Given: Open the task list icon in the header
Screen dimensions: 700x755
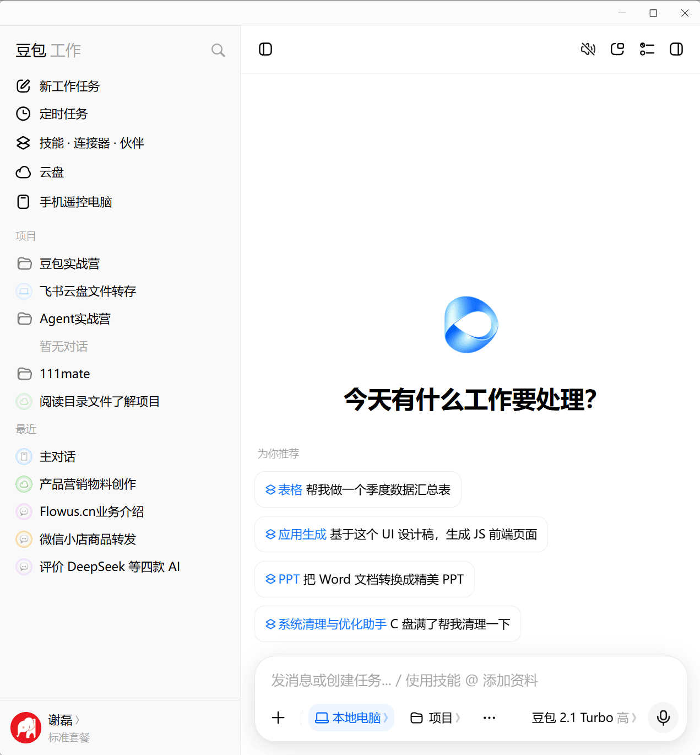Looking at the screenshot, I should click(647, 49).
